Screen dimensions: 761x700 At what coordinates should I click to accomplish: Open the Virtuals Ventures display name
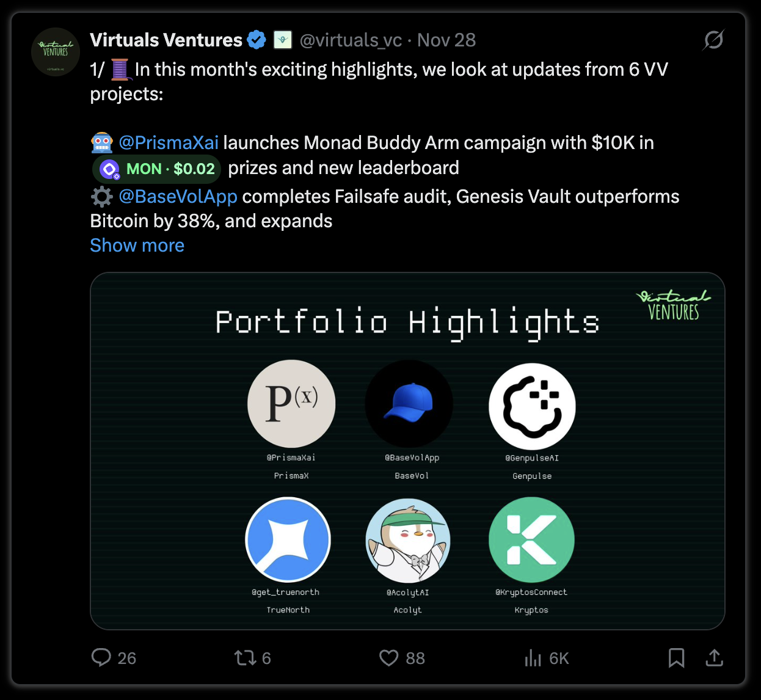[x=166, y=40]
